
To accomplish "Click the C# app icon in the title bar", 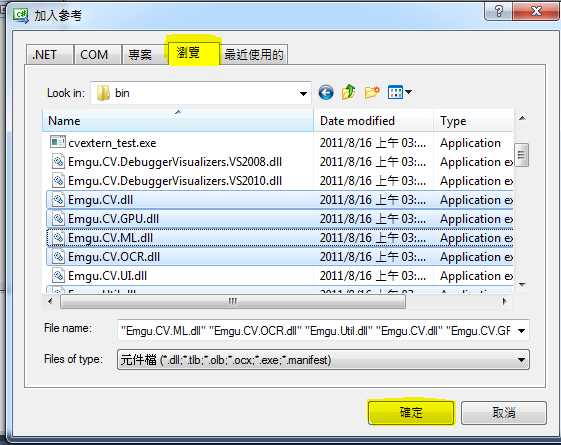I will coord(20,16).
